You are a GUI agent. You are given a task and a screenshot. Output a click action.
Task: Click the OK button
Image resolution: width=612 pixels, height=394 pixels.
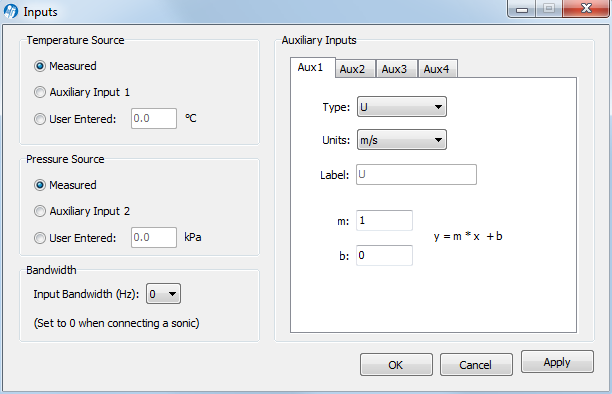[396, 365]
